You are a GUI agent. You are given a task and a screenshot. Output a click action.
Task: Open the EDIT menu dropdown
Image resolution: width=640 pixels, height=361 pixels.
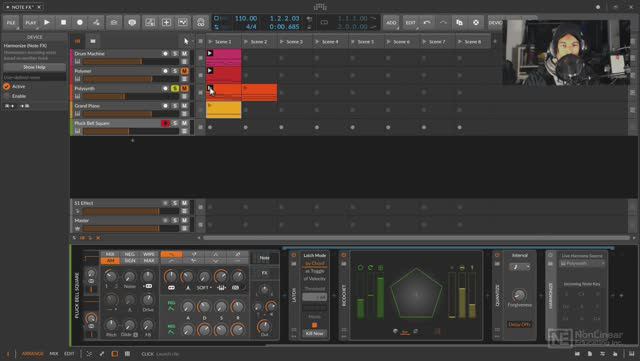410,22
